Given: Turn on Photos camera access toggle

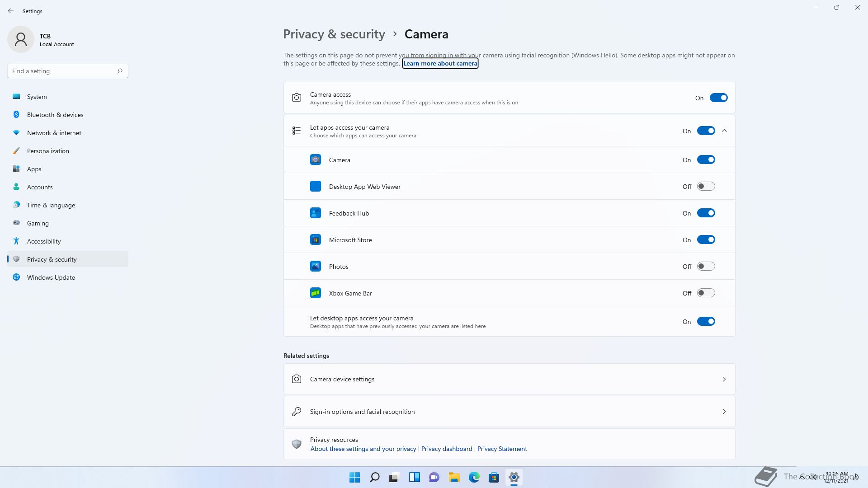Looking at the screenshot, I should tap(705, 267).
